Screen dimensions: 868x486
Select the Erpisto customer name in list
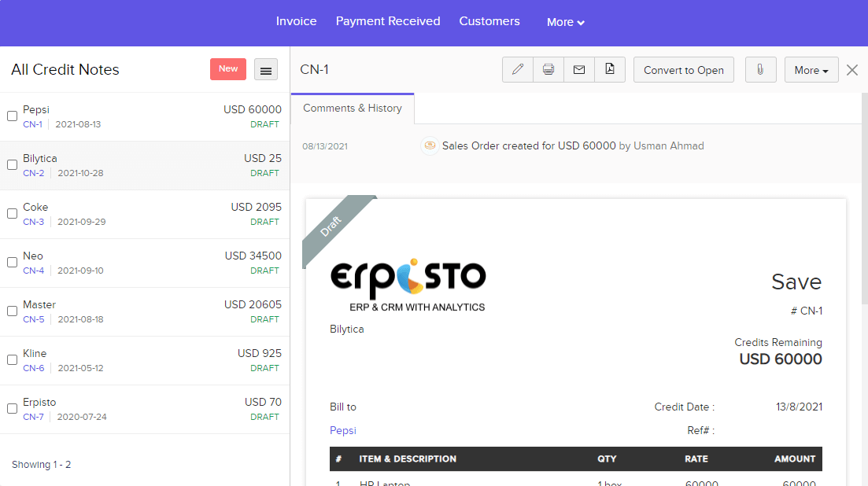[39, 402]
